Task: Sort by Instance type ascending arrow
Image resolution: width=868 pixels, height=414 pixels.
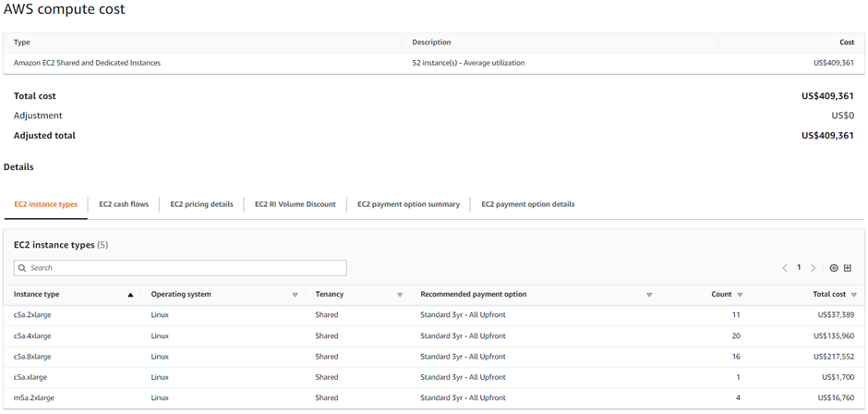Action: coord(130,295)
